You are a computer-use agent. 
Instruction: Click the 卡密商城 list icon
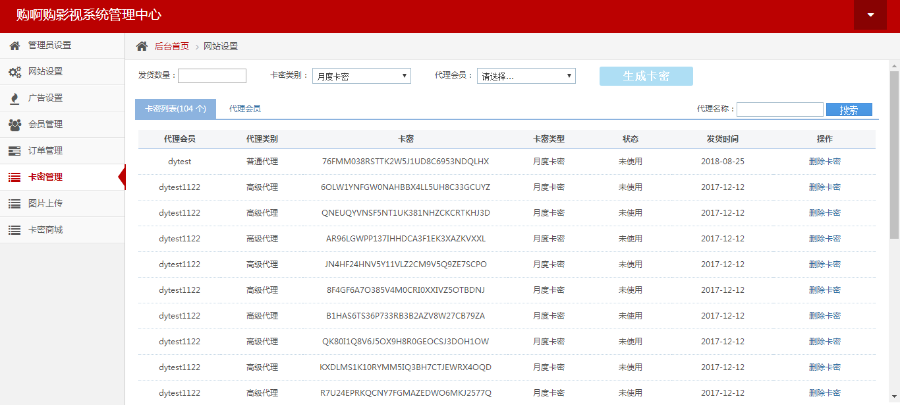coord(15,230)
